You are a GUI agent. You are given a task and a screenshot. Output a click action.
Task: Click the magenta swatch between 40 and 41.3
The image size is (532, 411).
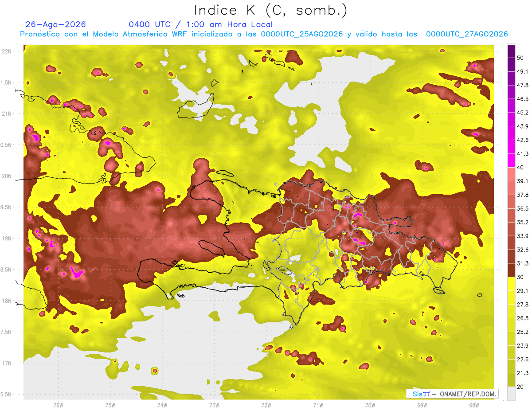coord(511,160)
